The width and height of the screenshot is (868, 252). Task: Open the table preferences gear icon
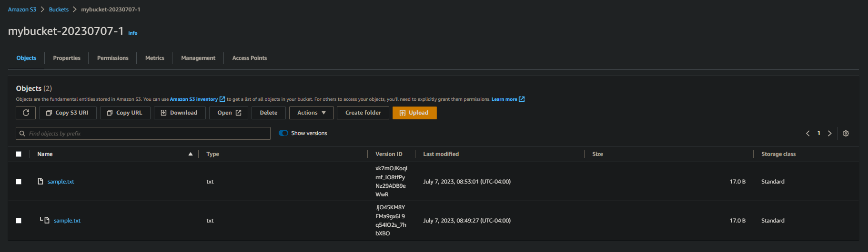(x=846, y=134)
